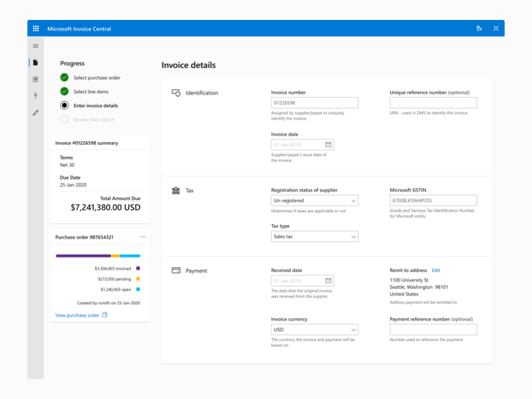532x399 pixels.
Task: Click the Identification section icon
Action: tap(176, 92)
